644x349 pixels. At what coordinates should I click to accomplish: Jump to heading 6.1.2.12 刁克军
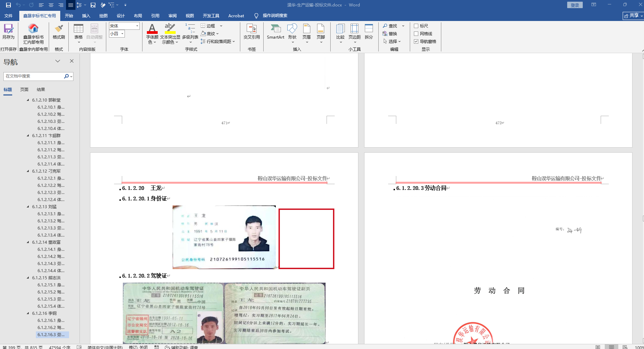click(46, 171)
